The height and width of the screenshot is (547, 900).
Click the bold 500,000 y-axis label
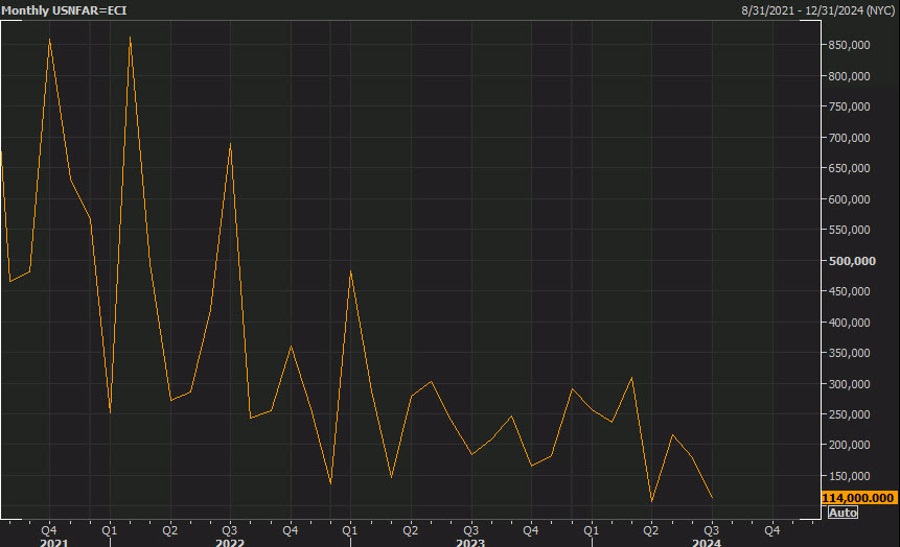pos(848,261)
